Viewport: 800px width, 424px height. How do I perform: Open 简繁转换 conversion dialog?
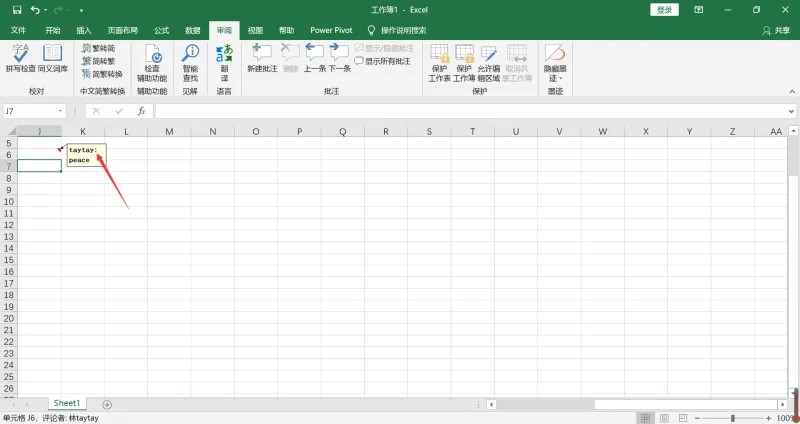click(x=103, y=74)
